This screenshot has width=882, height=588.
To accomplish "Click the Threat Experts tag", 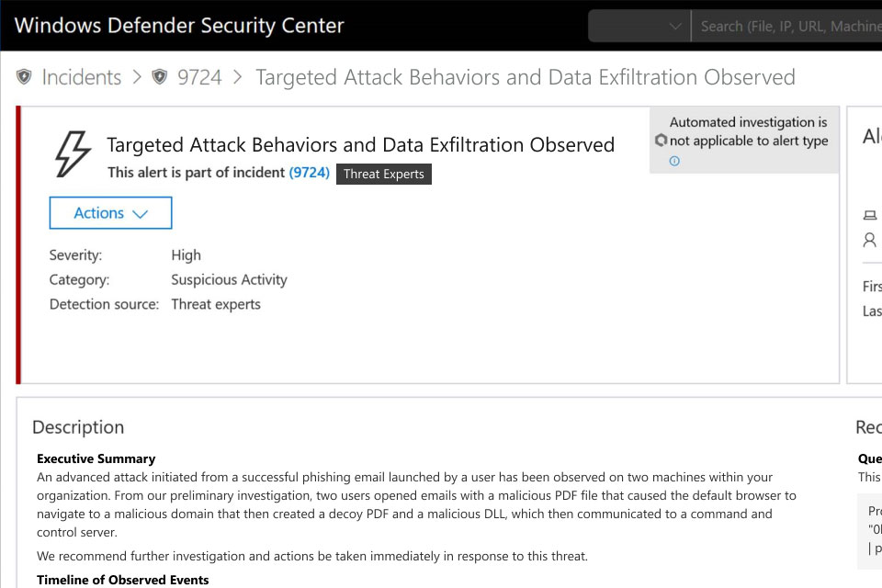I will point(384,174).
